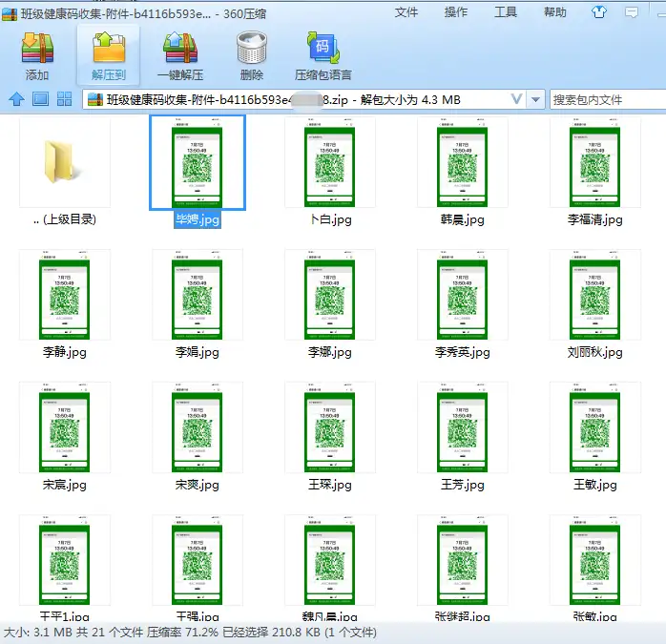Image resolution: width=666 pixels, height=644 pixels.
Task: Click the label .. (上级目录)
Action: click(x=65, y=219)
